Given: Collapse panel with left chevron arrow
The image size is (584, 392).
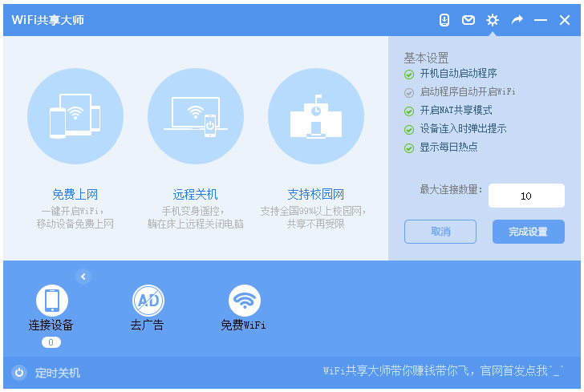Looking at the screenshot, I should [x=83, y=277].
